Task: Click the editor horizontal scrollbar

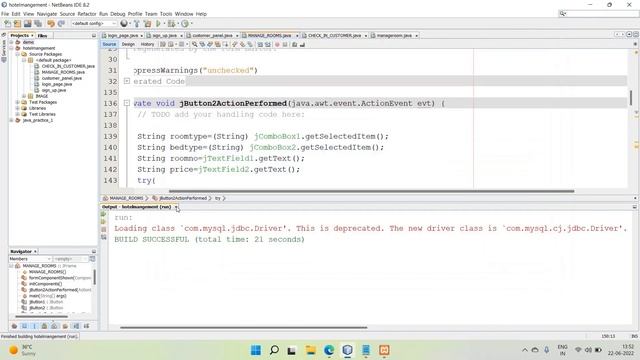Action: click(371, 191)
